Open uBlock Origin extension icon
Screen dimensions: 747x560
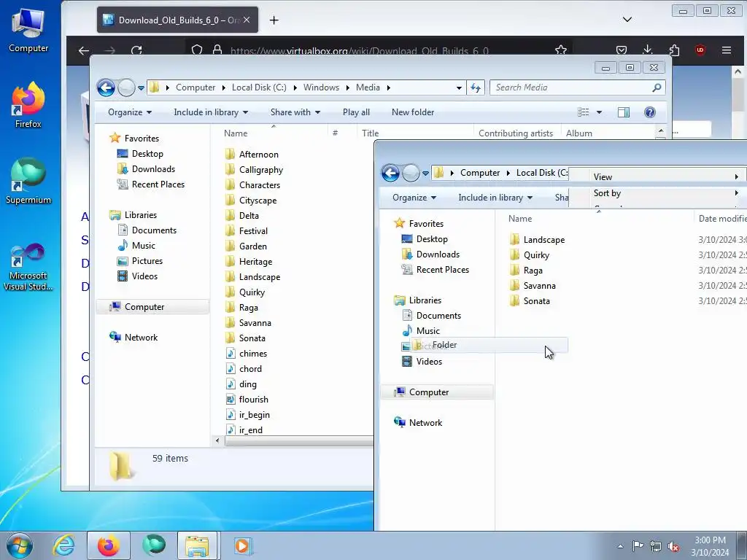point(700,50)
